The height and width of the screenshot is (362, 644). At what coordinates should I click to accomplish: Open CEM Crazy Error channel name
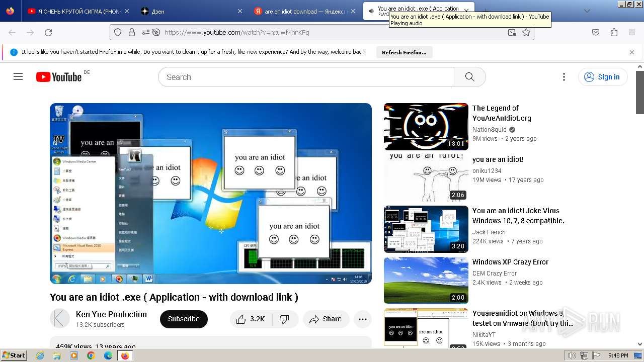495,274
